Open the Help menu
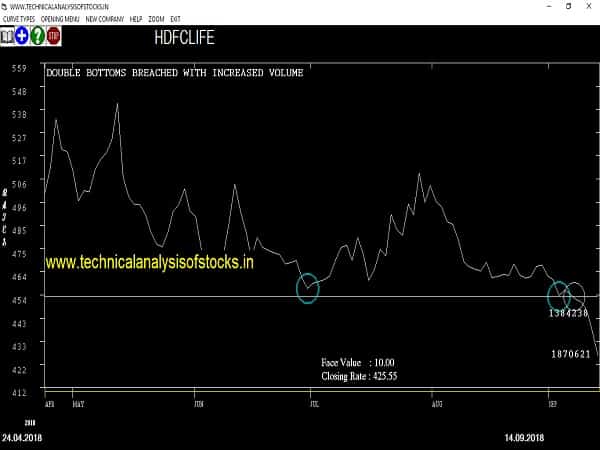The width and height of the screenshot is (600, 450). click(136, 19)
